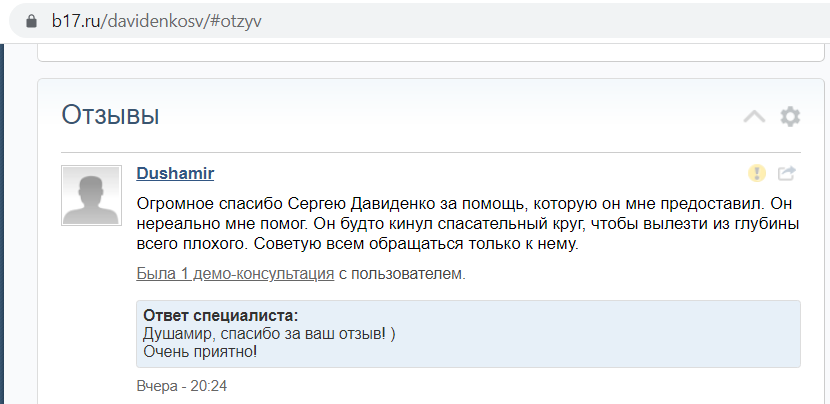830x404 pixels.
Task: Open the Dushamir user profile link
Action: (x=175, y=173)
